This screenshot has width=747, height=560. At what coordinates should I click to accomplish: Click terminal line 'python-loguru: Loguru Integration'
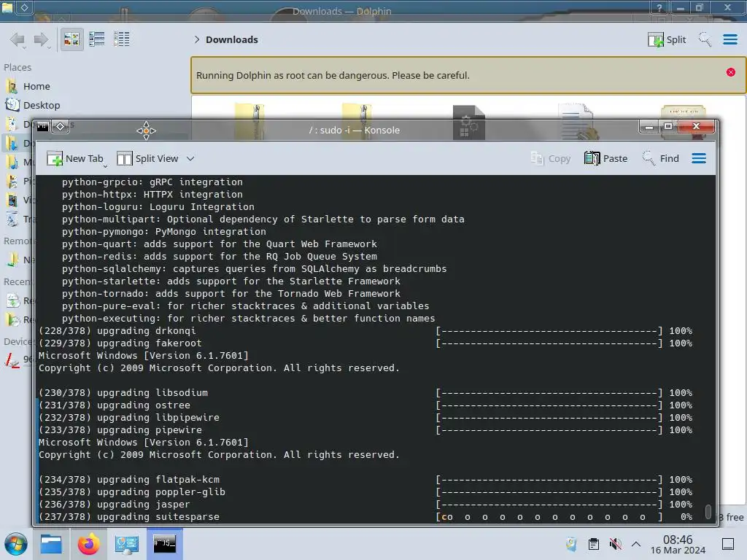pos(158,206)
